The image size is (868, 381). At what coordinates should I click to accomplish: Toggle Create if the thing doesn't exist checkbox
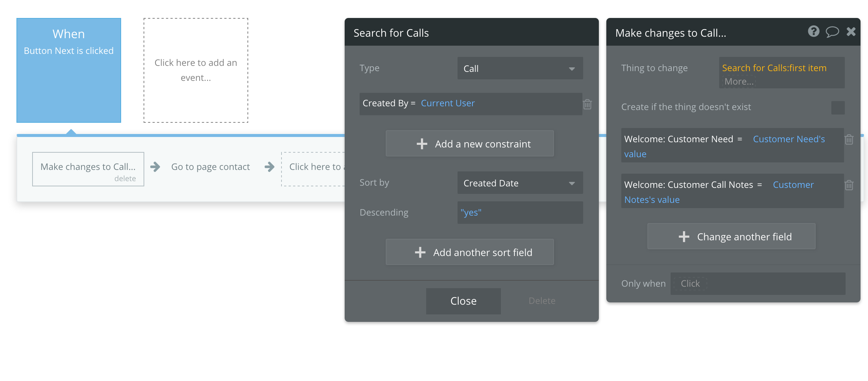[838, 107]
